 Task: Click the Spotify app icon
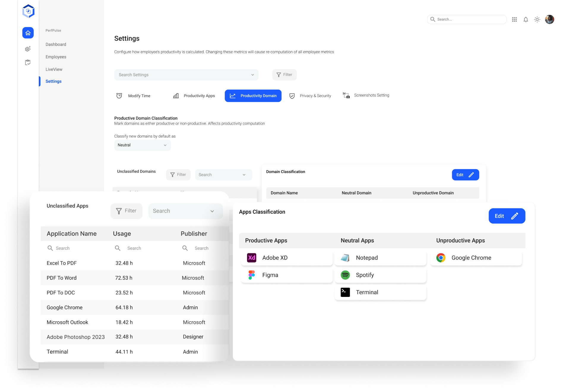(x=345, y=275)
